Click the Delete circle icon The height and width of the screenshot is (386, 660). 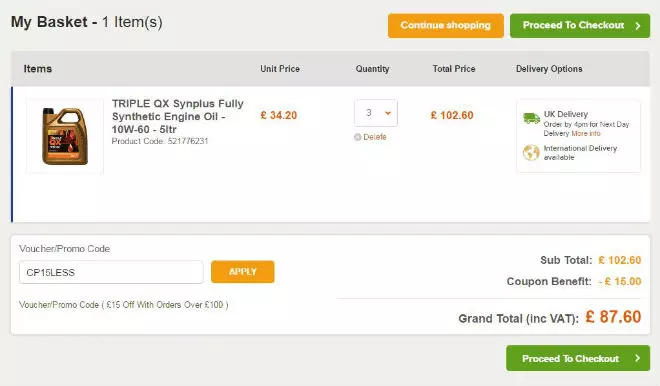358,137
